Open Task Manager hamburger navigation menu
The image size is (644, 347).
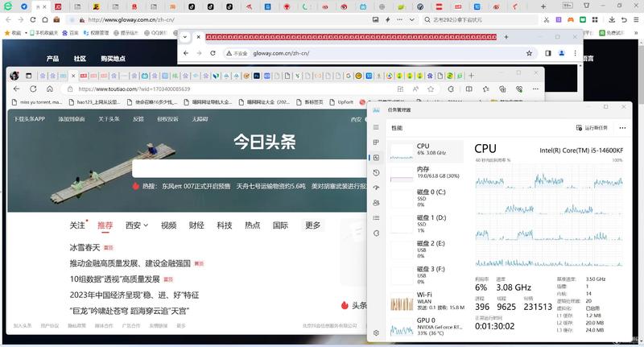[x=376, y=127]
